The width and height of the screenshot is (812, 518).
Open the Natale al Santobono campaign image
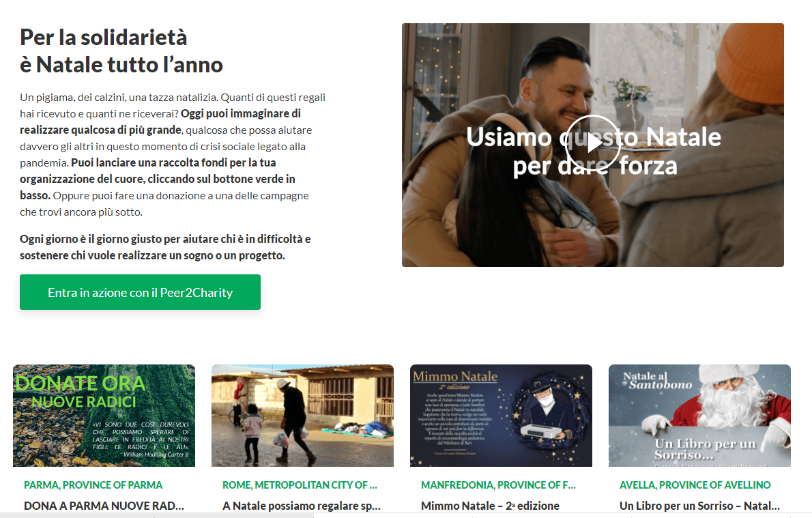pyautogui.click(x=699, y=416)
